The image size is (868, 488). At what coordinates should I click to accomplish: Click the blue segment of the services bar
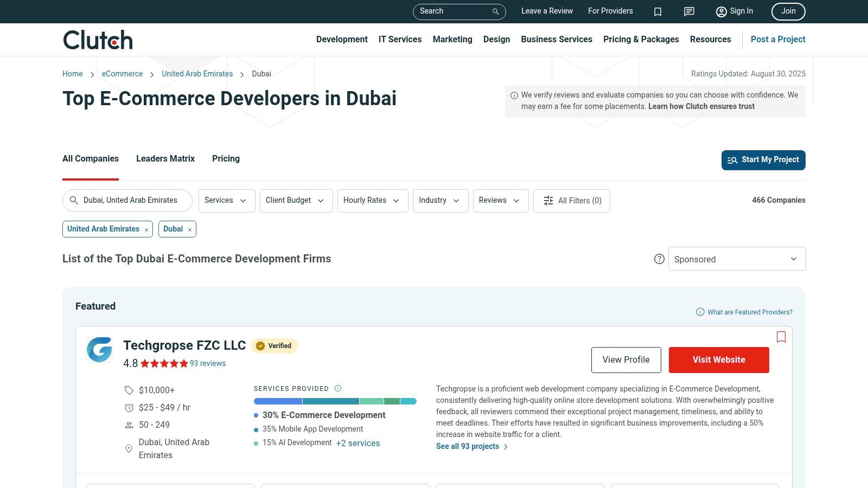click(277, 401)
